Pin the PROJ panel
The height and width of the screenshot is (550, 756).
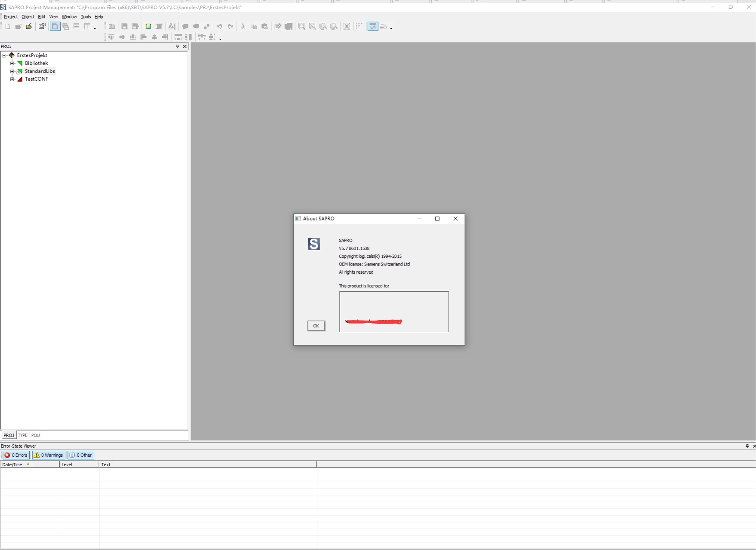(177, 46)
